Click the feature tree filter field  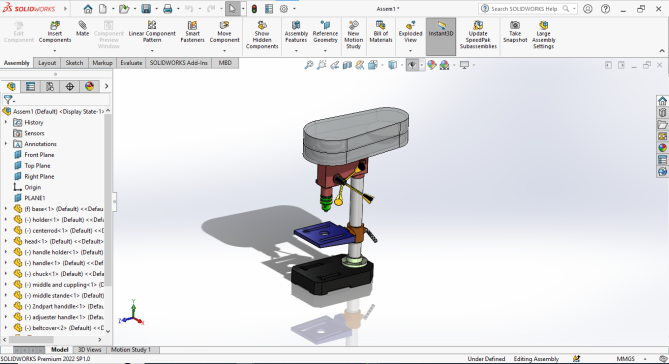pyautogui.click(x=55, y=100)
